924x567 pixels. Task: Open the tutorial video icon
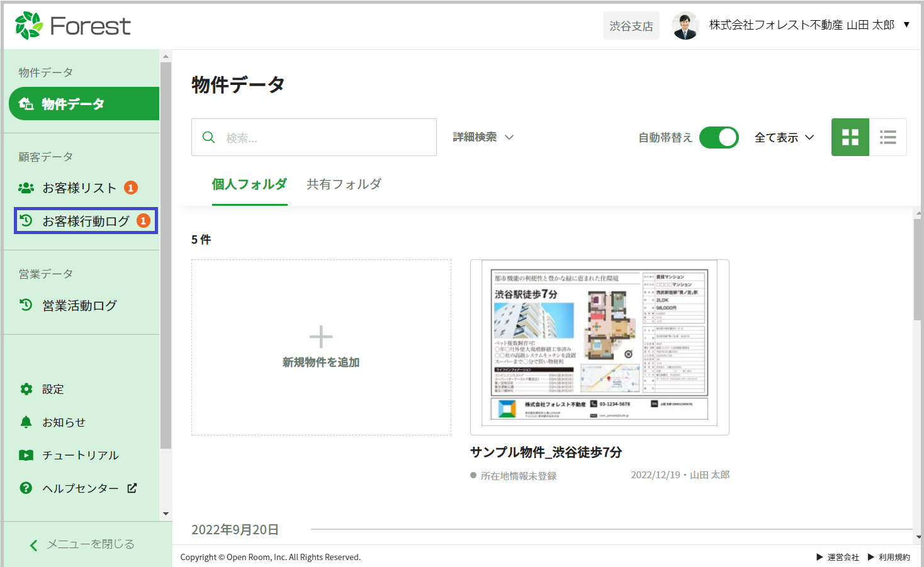(x=26, y=455)
